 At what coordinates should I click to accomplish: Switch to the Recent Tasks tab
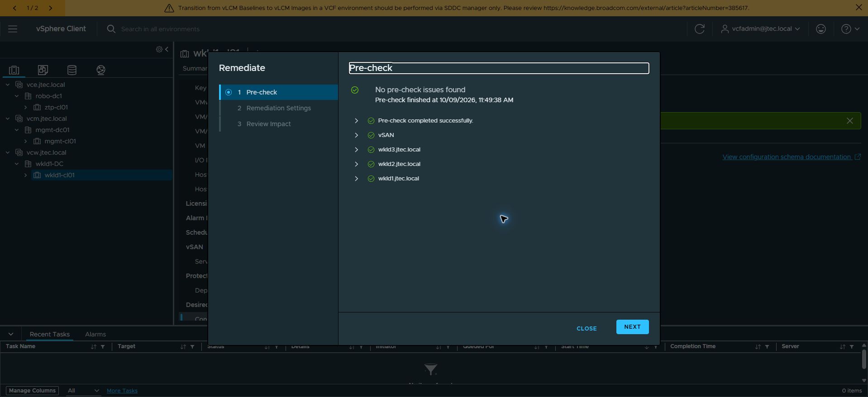(x=50, y=335)
